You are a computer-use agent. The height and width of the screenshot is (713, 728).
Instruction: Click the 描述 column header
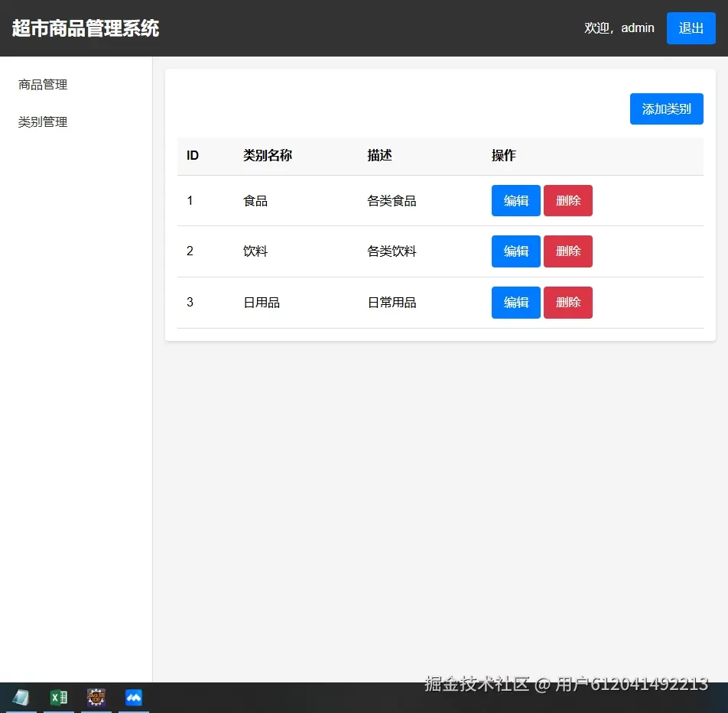tap(379, 155)
